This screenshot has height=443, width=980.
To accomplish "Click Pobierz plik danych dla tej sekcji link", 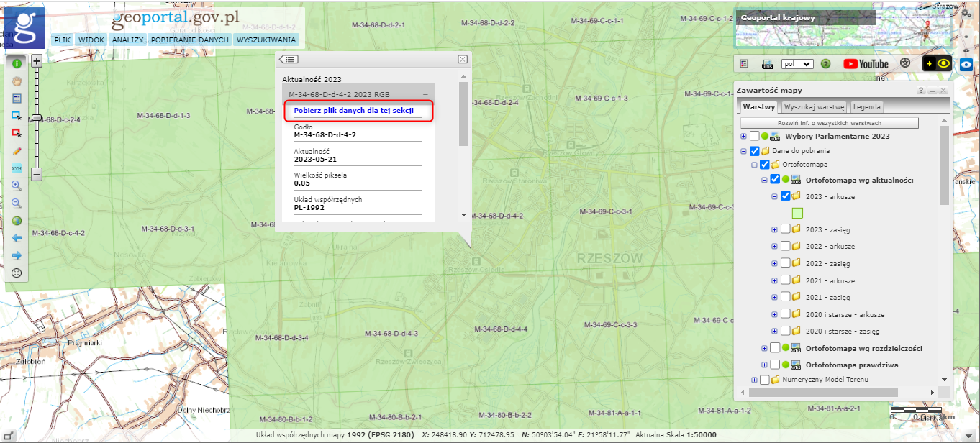I will point(353,111).
